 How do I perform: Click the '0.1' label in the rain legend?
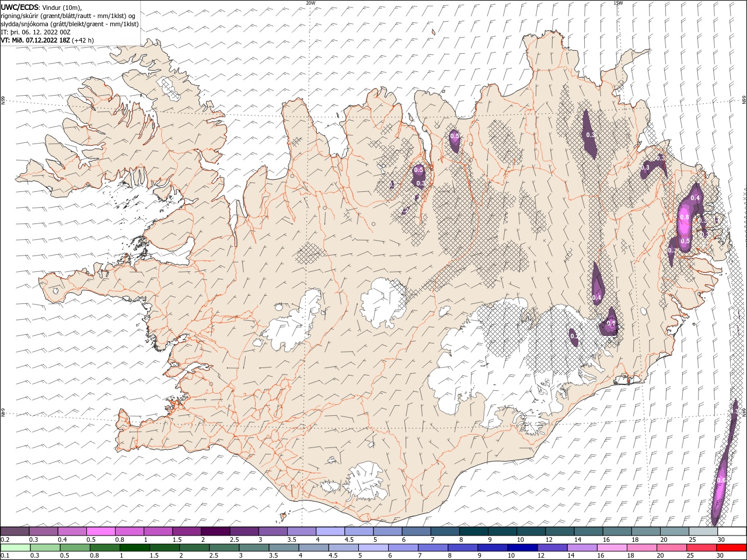(x=4, y=556)
